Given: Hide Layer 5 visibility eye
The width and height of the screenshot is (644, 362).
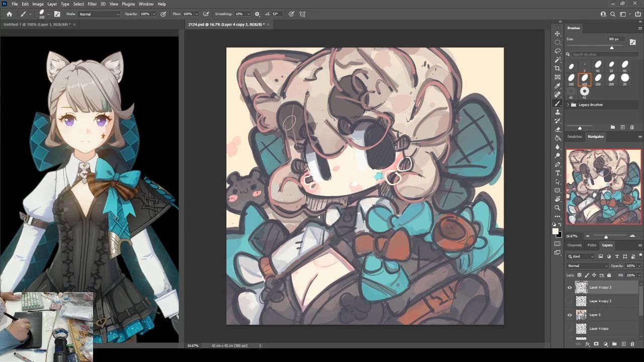Looking at the screenshot, I should pos(570,315).
